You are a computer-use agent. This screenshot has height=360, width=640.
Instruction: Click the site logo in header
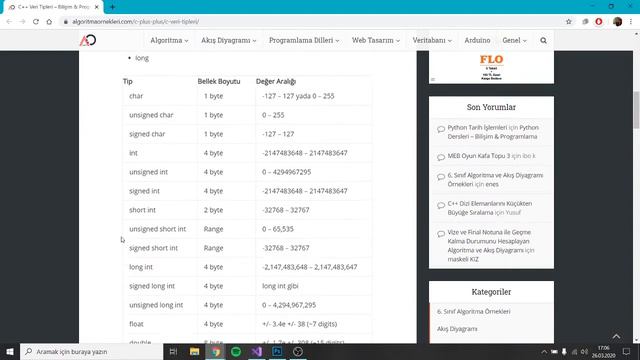[87, 40]
